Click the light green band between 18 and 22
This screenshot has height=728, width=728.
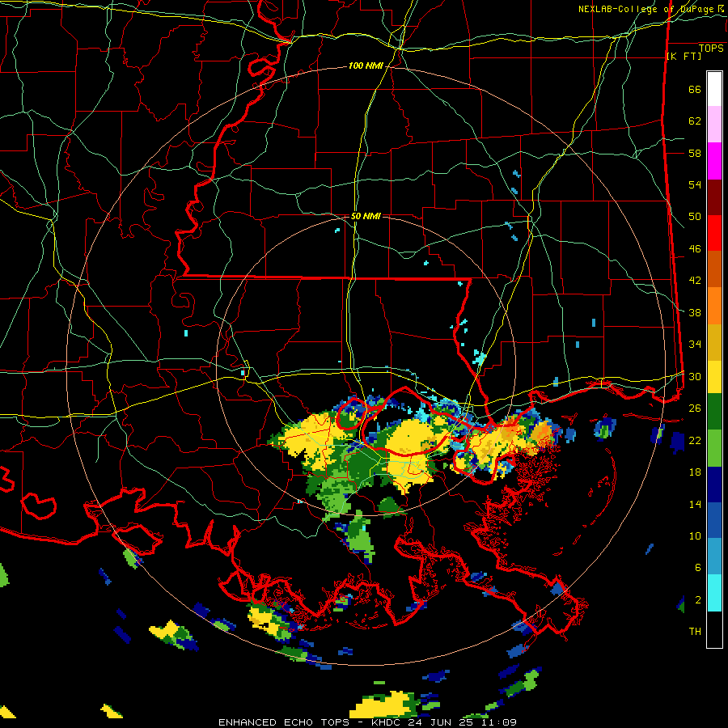714,447
